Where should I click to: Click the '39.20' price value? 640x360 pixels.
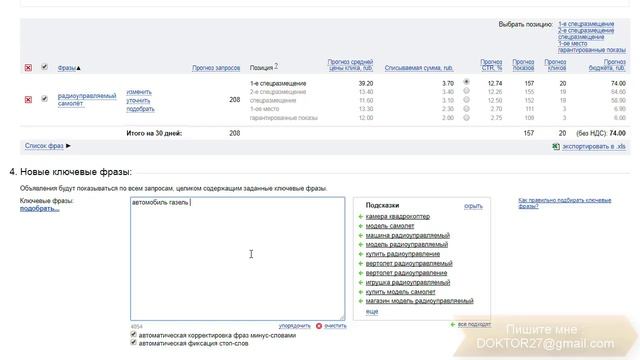(x=366, y=83)
